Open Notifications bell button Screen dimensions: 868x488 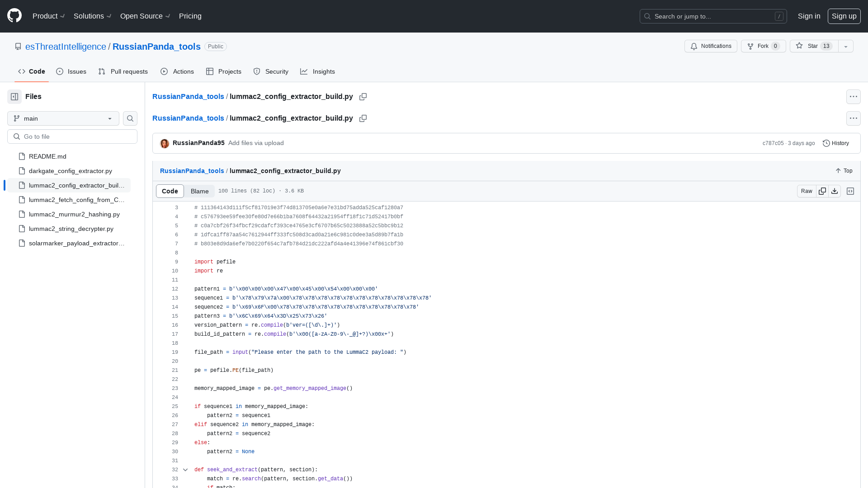pos(711,46)
